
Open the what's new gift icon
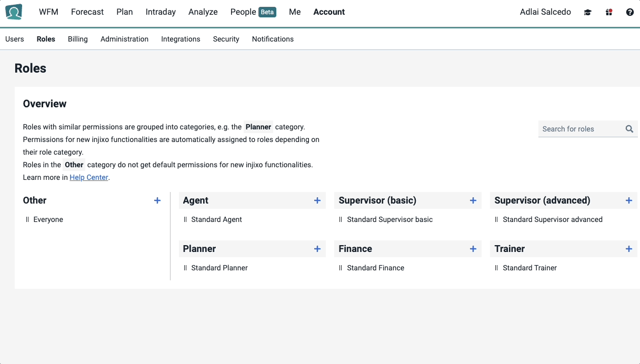click(x=608, y=12)
